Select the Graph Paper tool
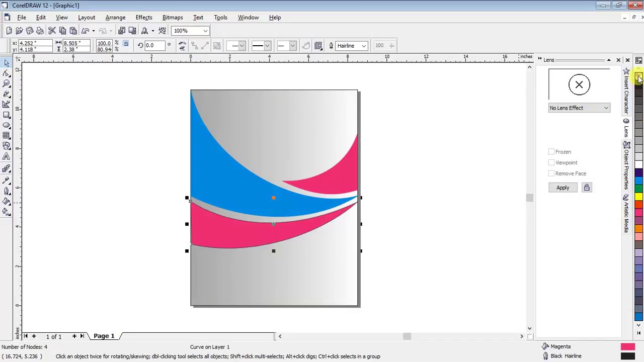This screenshot has height=362, width=644. tap(7, 135)
